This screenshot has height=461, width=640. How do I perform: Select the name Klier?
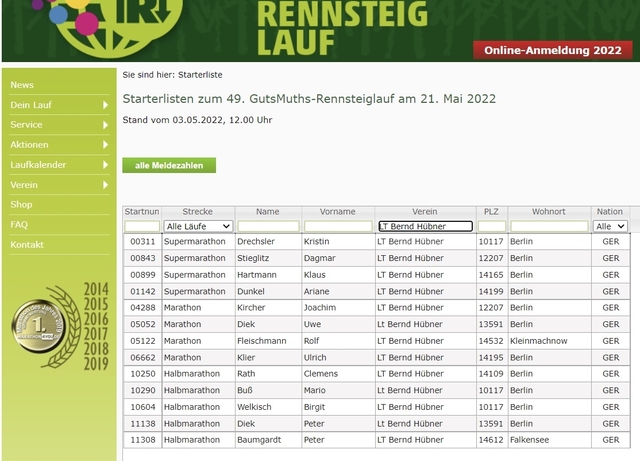tap(246, 358)
